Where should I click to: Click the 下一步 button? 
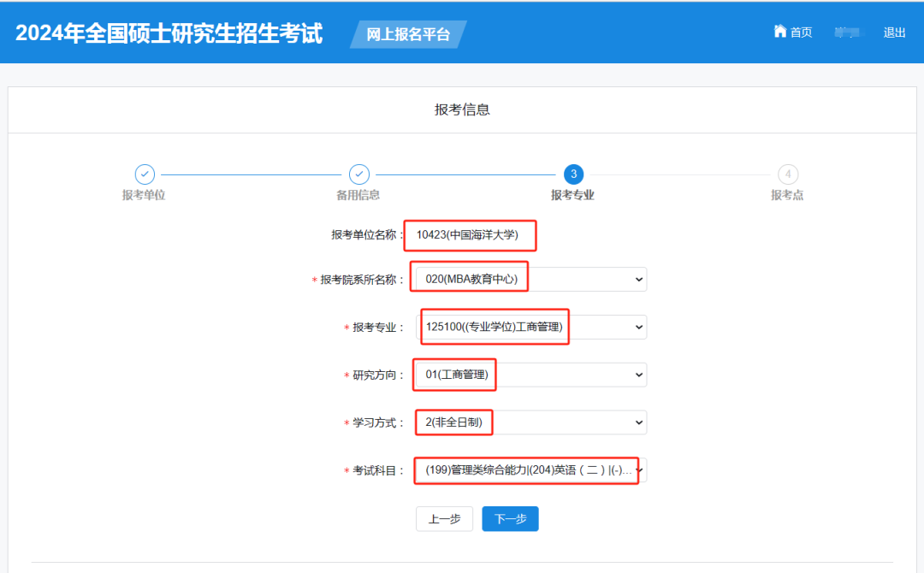point(510,519)
